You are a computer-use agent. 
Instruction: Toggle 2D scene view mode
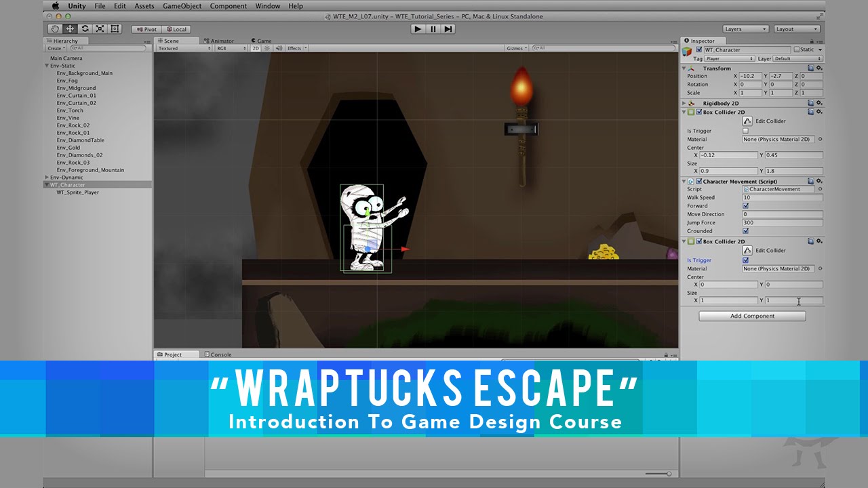tap(256, 48)
